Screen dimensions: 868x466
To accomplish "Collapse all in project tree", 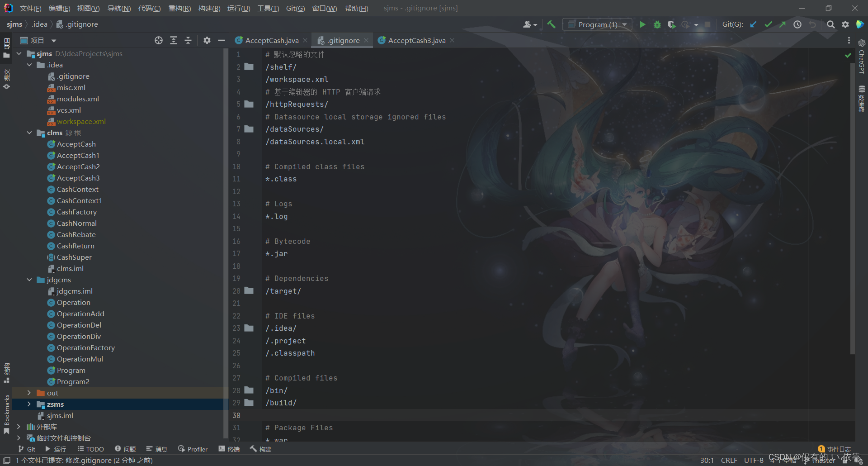I will click(188, 40).
